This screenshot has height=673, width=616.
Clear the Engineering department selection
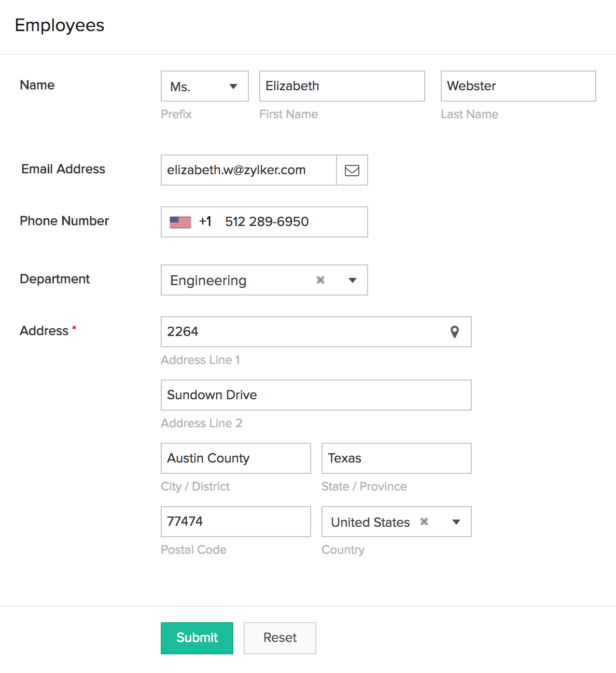pos(320,280)
